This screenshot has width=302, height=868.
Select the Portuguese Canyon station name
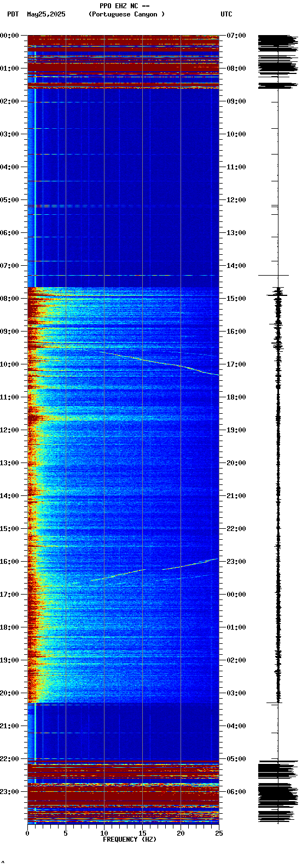click(126, 14)
